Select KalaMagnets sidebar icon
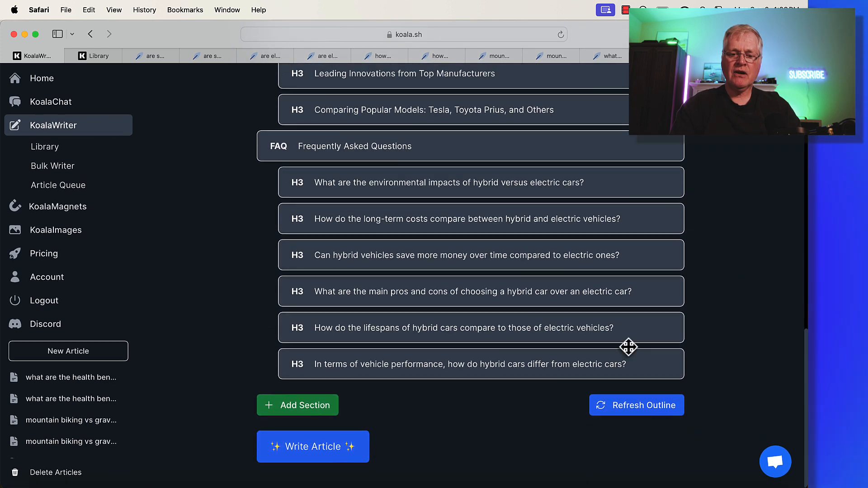The width and height of the screenshot is (868, 488). [15, 206]
